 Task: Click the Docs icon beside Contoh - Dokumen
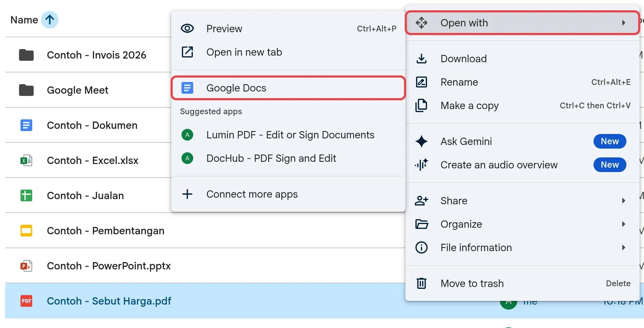pos(26,125)
